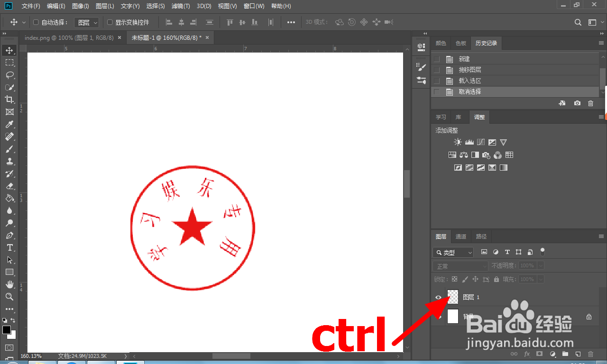Select the Eraser tool
Image resolution: width=607 pixels, height=364 pixels.
coord(9,186)
